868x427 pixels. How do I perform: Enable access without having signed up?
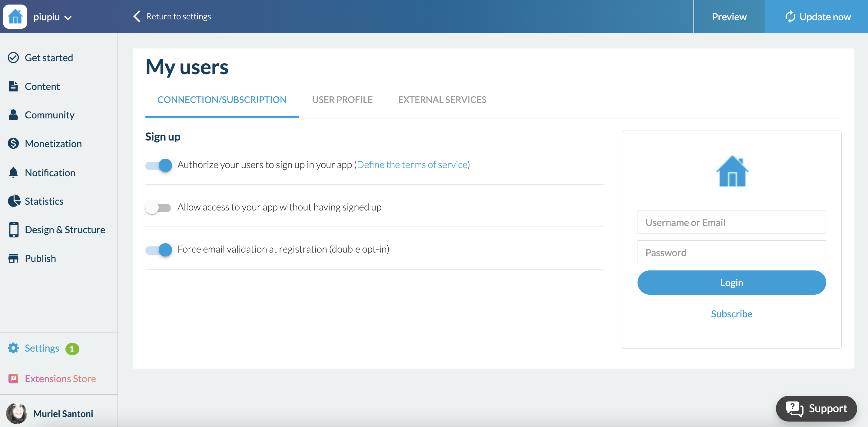point(158,207)
